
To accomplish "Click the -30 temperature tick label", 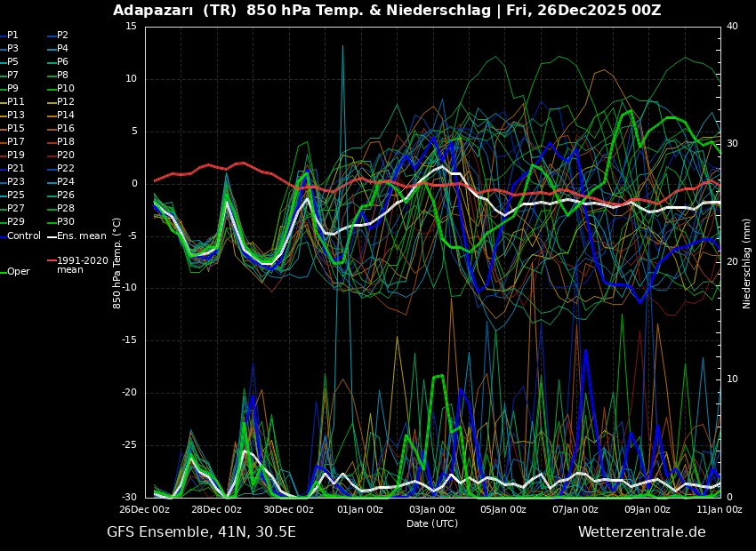I will tap(129, 498).
